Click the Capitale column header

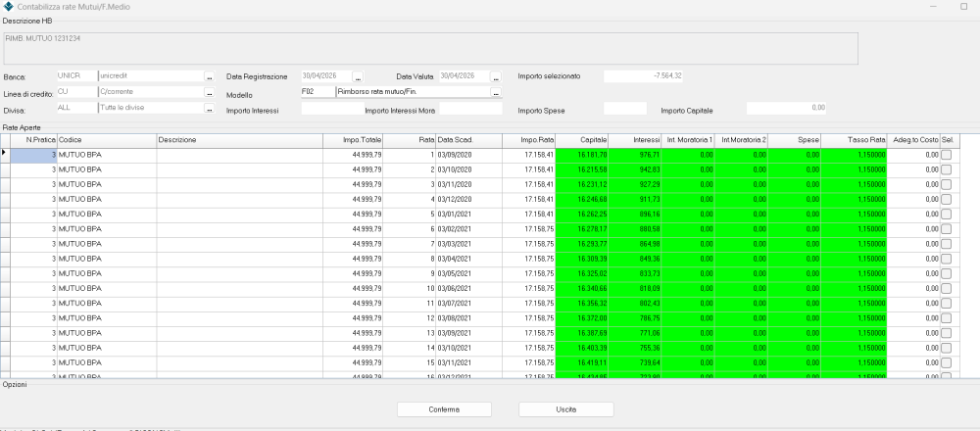pyautogui.click(x=582, y=140)
